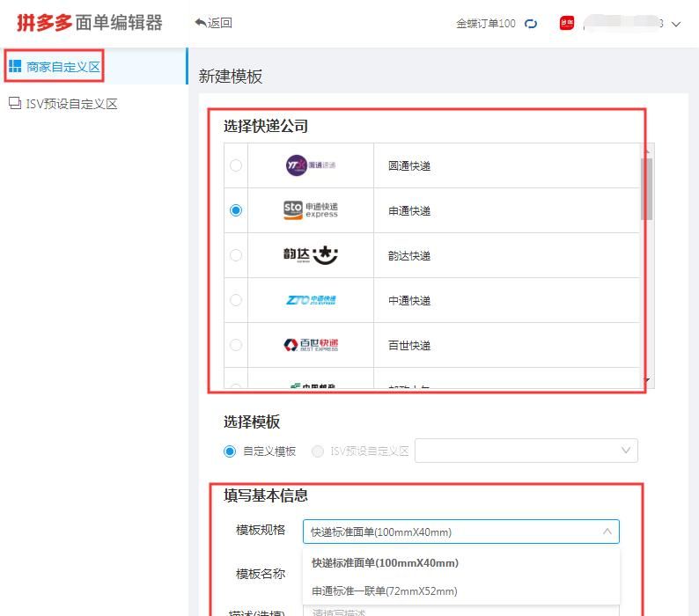
Task: Choose 申通标准一联单(72mmX52mm) from the list
Action: [x=461, y=591]
